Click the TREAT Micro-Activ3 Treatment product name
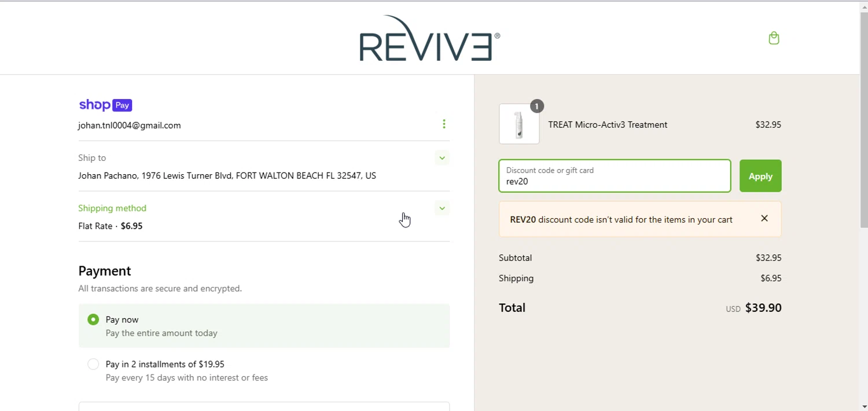Image resolution: width=868 pixels, height=411 pixels. pyautogui.click(x=608, y=124)
